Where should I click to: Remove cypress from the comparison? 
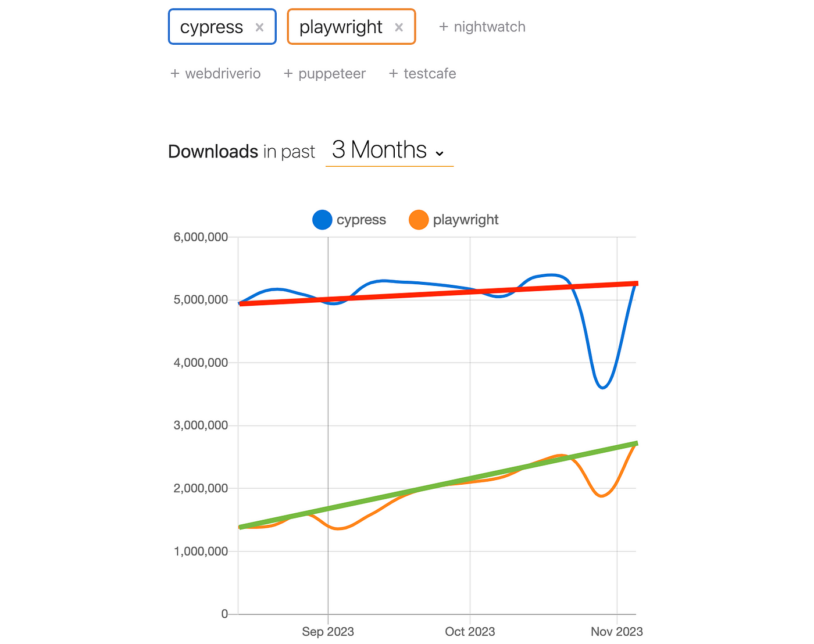(259, 27)
